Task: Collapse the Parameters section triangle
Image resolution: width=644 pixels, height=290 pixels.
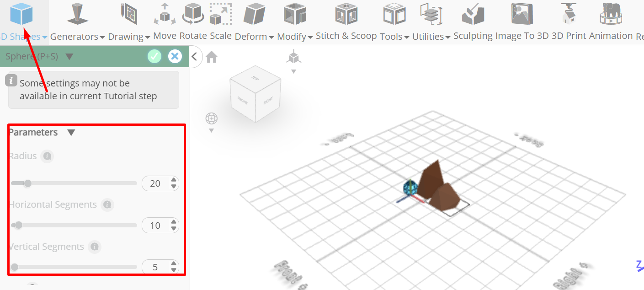Action: coord(71,133)
